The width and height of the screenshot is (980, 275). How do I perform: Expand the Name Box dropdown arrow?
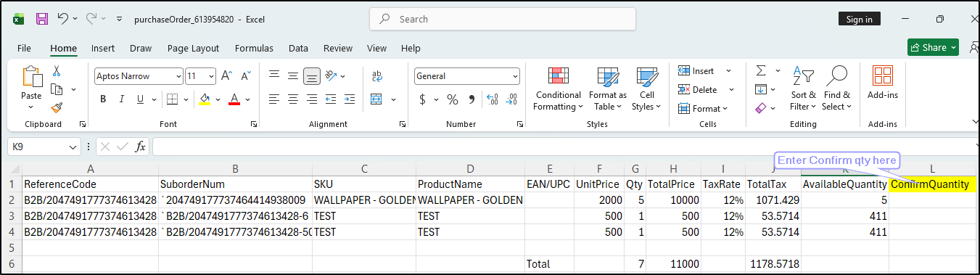[73, 147]
